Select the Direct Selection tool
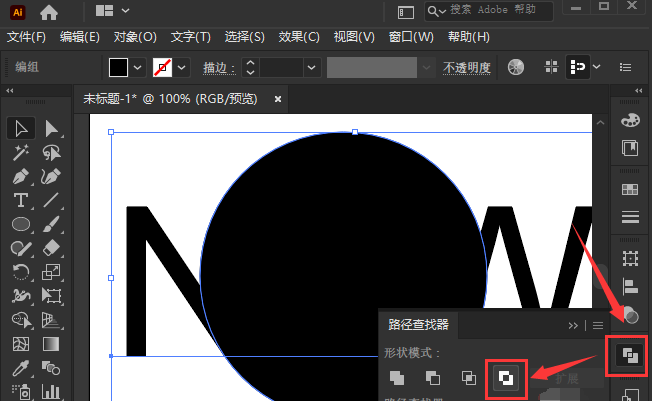Screen dimensions: 652x401 [51, 129]
